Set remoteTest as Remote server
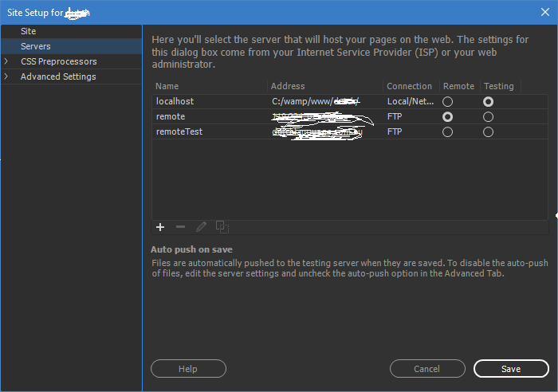558x392 pixels. click(x=447, y=132)
